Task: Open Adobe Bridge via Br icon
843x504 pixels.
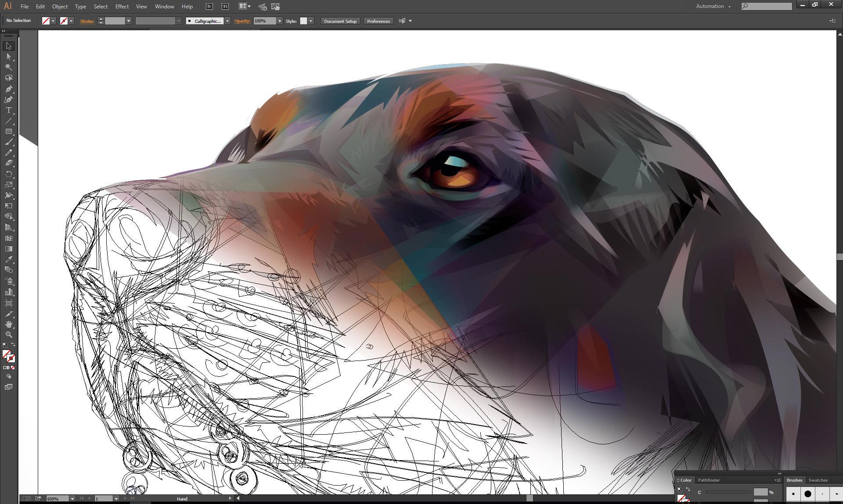Action: tap(209, 7)
